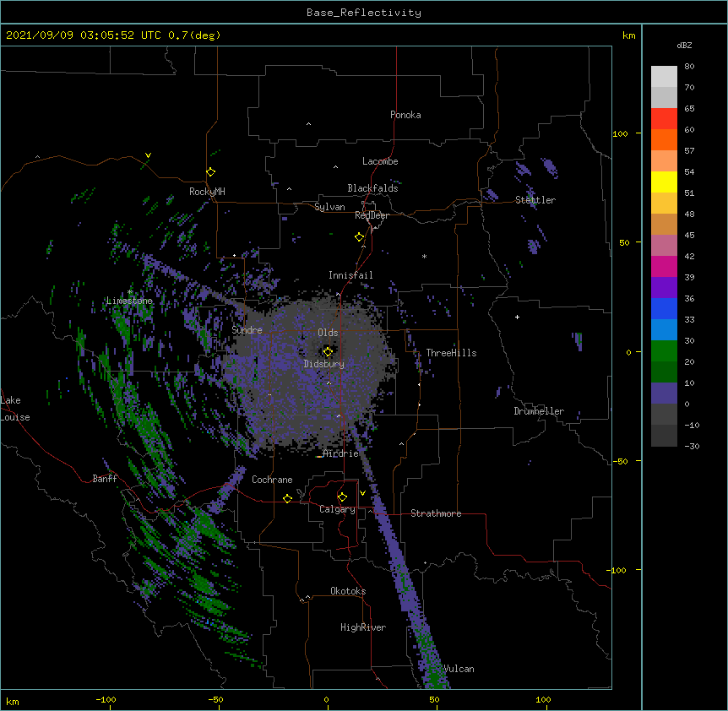Click the magenta 42 dBZ legend color

tap(664, 266)
